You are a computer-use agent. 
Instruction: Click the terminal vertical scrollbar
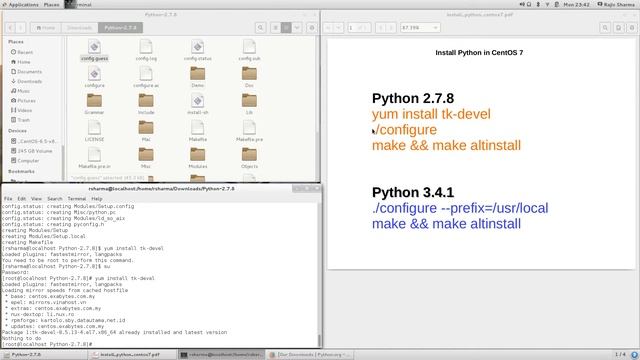pos(319,275)
